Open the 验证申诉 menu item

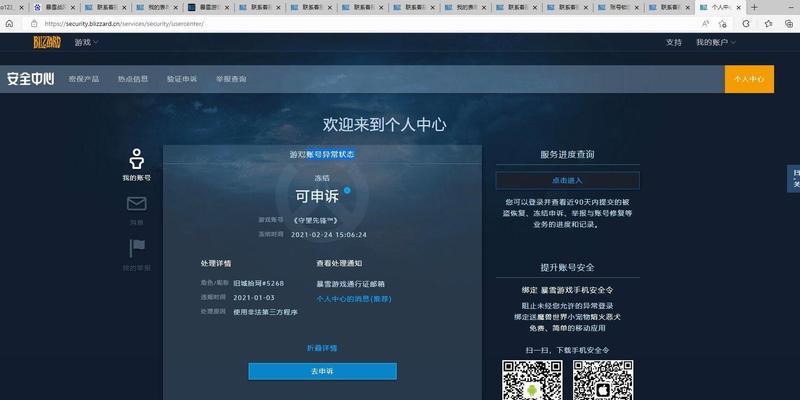182,79
